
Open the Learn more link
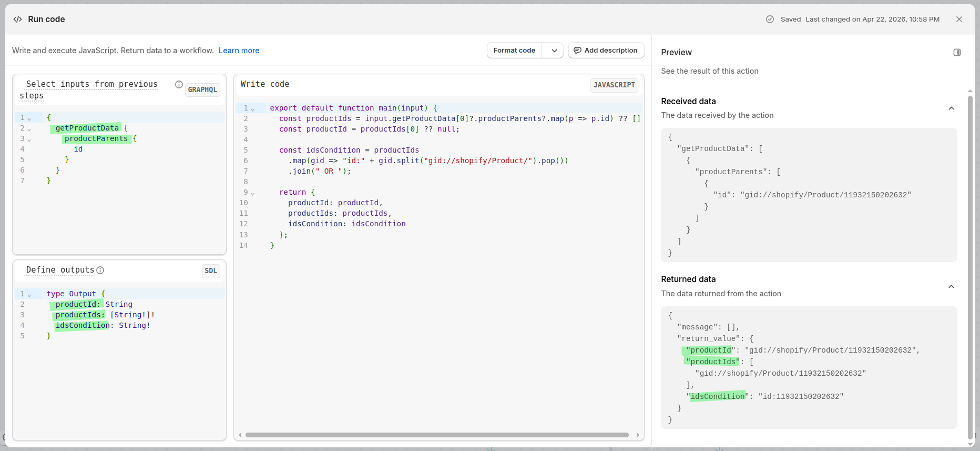(239, 51)
